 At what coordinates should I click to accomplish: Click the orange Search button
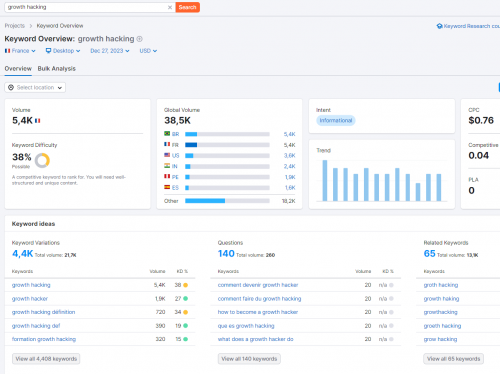point(188,7)
